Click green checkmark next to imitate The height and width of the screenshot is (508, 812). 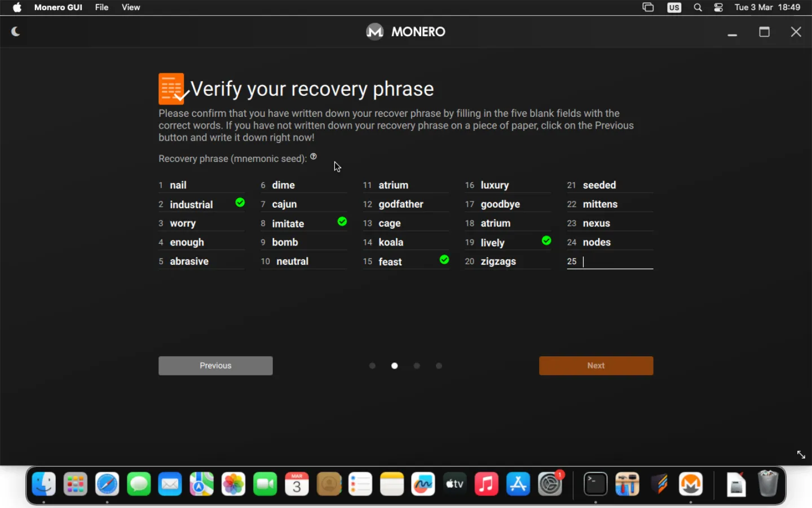[342, 221]
